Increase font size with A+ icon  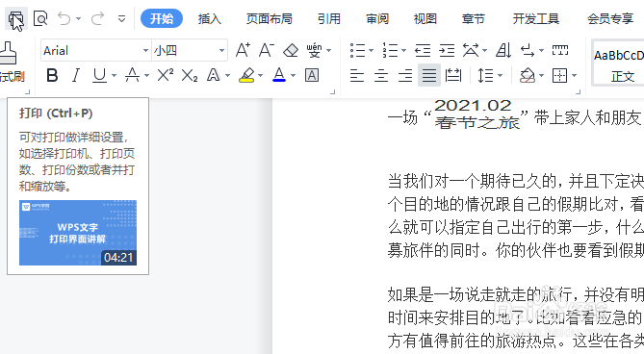tap(243, 50)
